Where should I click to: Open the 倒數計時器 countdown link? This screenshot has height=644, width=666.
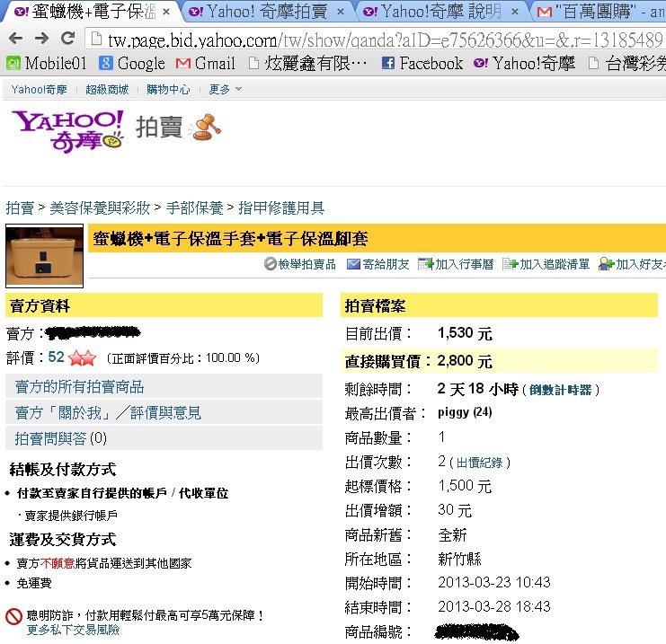pos(560,390)
